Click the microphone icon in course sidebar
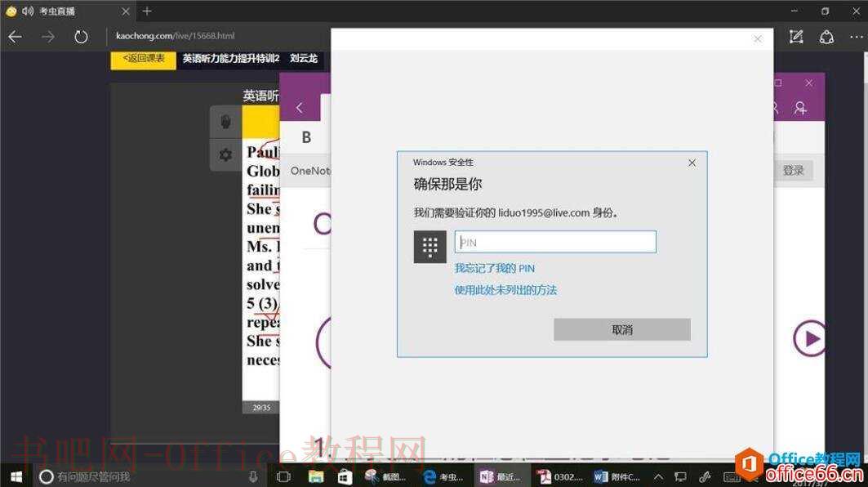The width and height of the screenshot is (868, 487). (x=226, y=122)
